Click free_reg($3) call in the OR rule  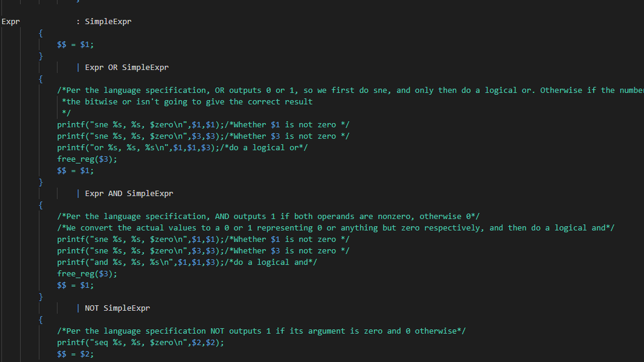(87, 159)
